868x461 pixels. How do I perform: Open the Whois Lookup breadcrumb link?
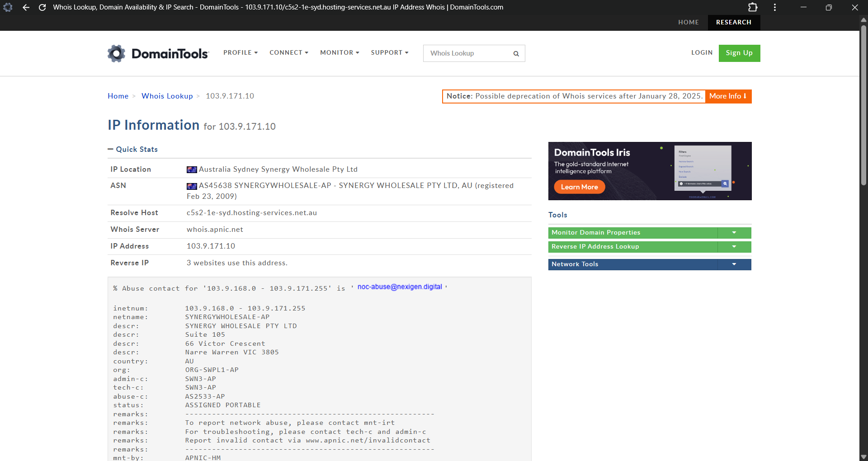pyautogui.click(x=167, y=96)
